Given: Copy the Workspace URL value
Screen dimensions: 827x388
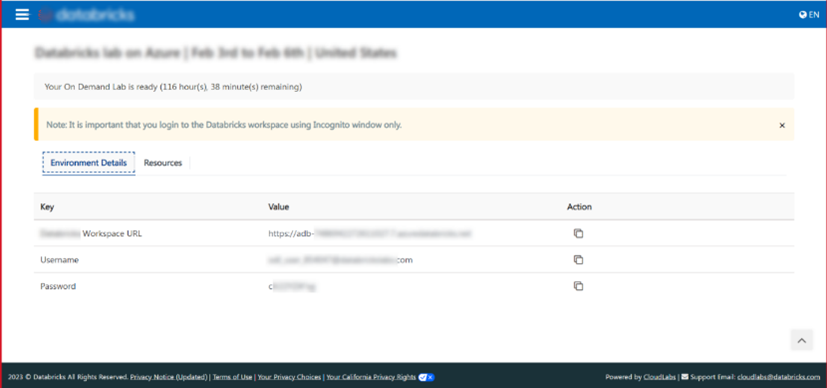Looking at the screenshot, I should pyautogui.click(x=579, y=234).
